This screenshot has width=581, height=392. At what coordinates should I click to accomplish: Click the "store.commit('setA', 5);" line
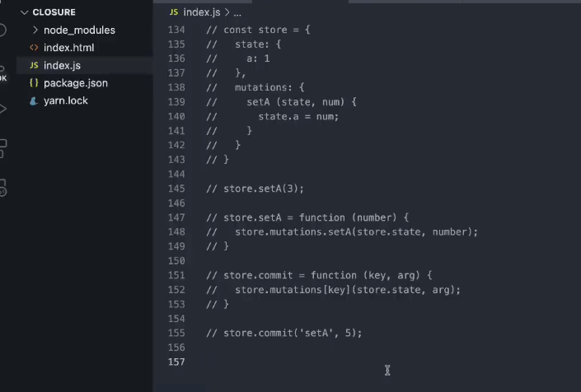tap(284, 333)
